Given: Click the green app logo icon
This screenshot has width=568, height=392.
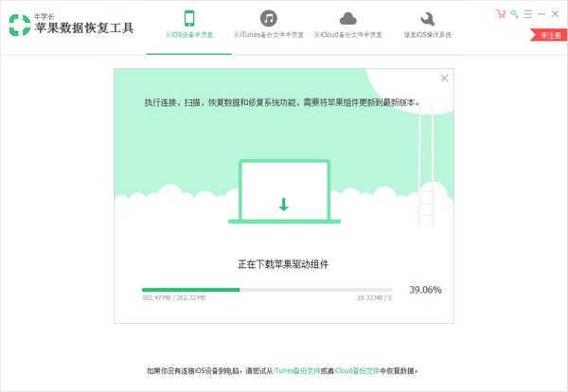Looking at the screenshot, I should (20, 26).
